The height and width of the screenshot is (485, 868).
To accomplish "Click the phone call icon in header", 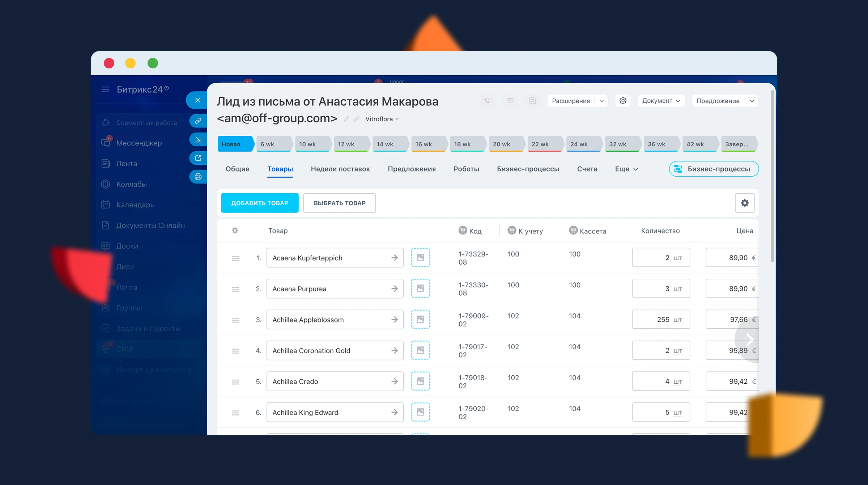I will point(487,101).
